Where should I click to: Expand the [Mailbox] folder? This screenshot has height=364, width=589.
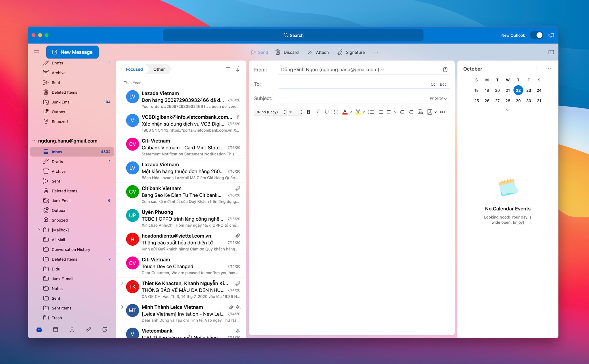point(39,230)
